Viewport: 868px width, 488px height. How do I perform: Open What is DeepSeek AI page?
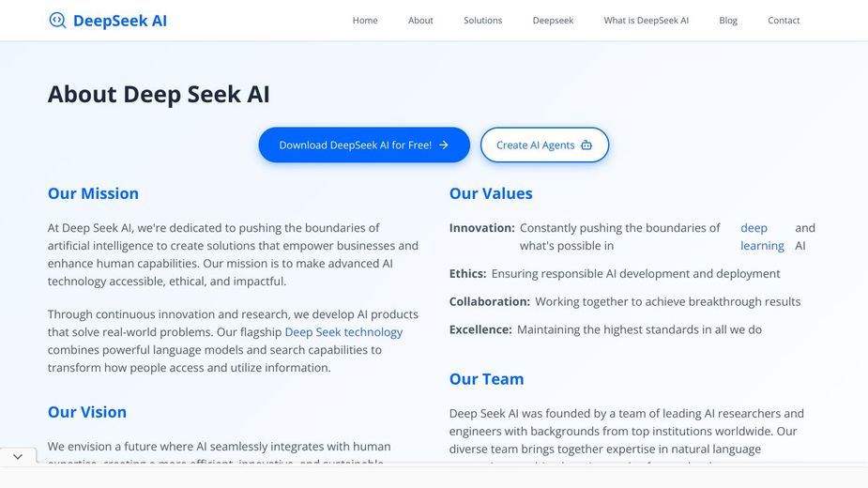pyautogui.click(x=646, y=21)
